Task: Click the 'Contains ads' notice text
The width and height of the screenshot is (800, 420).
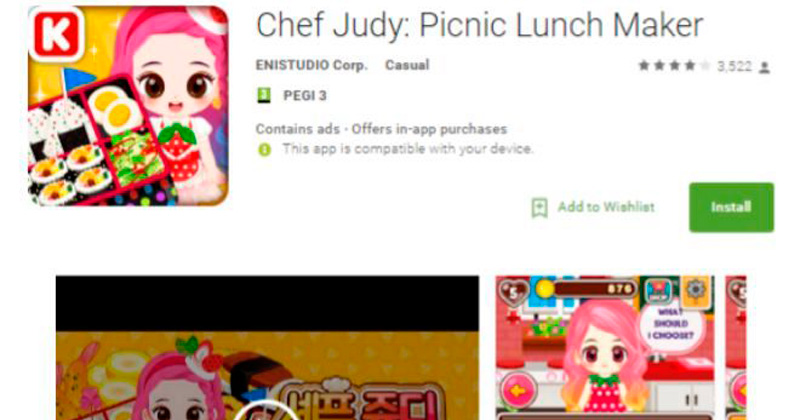Action: (297, 129)
